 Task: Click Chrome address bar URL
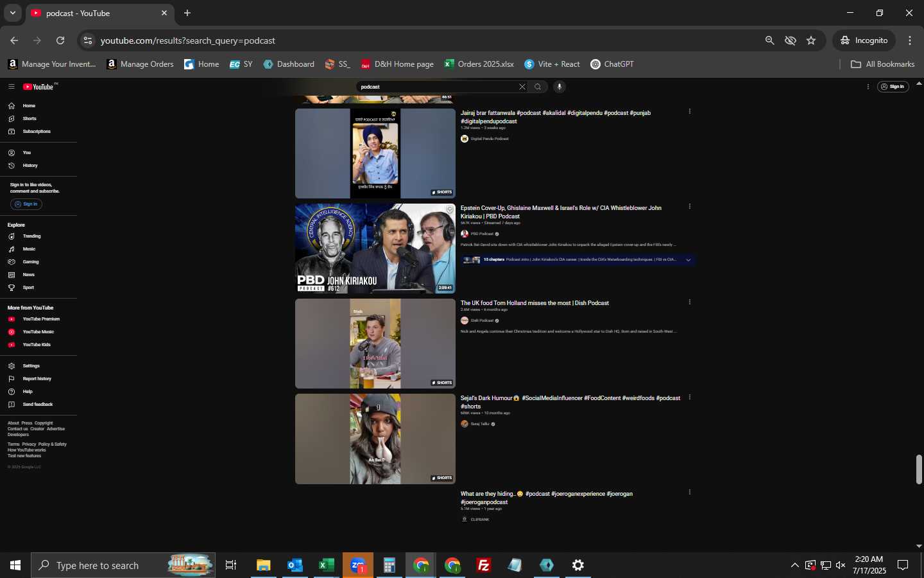(188, 40)
